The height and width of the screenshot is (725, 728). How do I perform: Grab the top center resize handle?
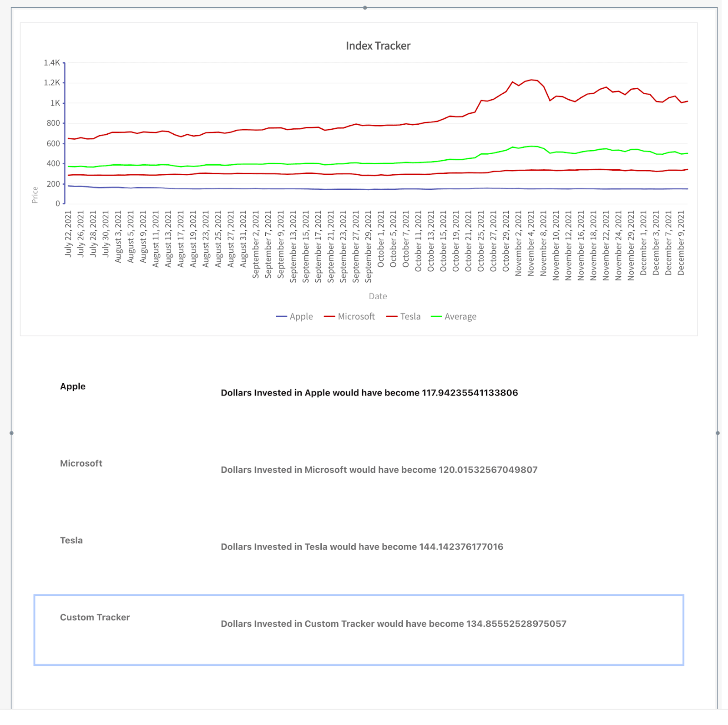click(365, 8)
